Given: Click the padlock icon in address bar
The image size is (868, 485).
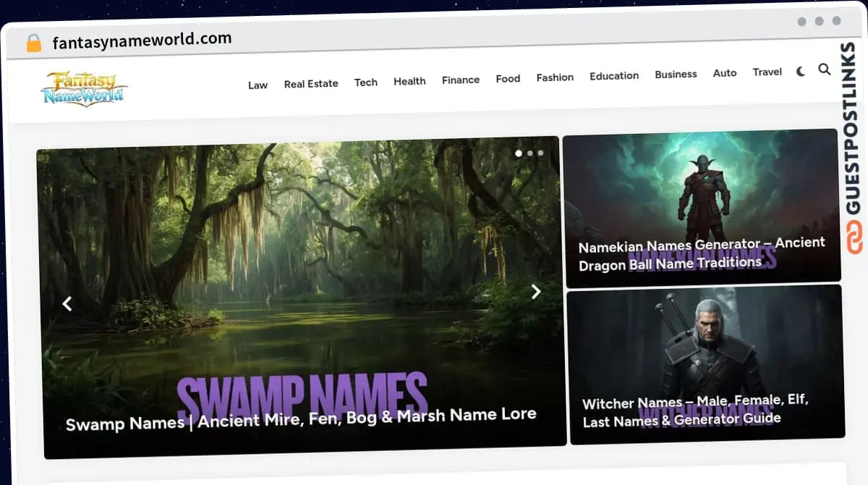Looking at the screenshot, I should (34, 43).
